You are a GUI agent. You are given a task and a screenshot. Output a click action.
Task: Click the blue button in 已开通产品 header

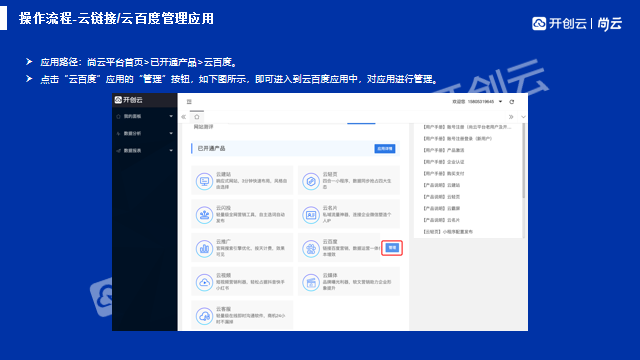pos(384,149)
